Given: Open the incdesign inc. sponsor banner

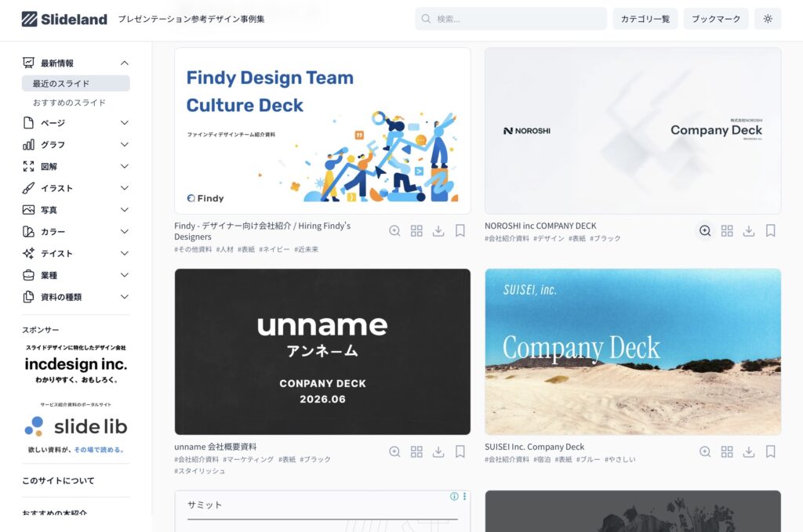Looking at the screenshot, I should [x=76, y=364].
